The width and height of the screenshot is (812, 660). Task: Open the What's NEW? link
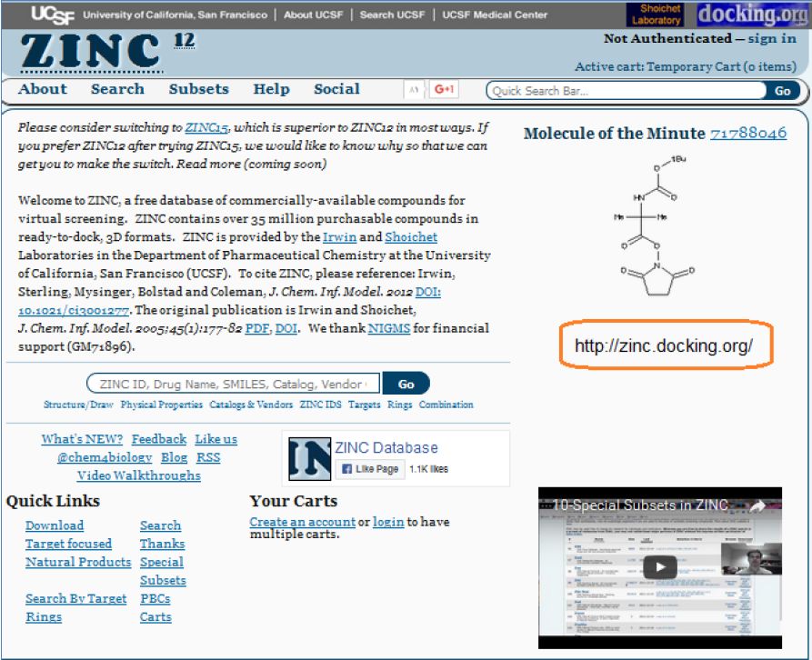(82, 439)
